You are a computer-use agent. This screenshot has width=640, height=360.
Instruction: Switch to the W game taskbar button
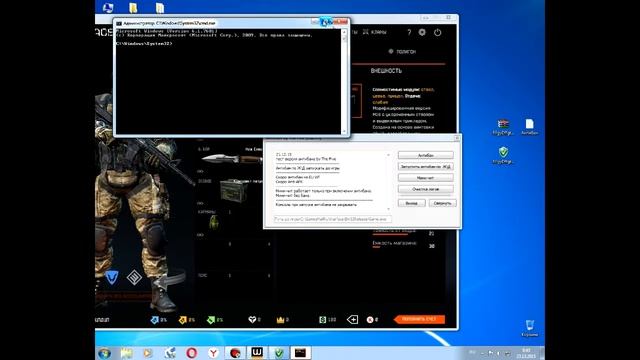[x=257, y=353]
